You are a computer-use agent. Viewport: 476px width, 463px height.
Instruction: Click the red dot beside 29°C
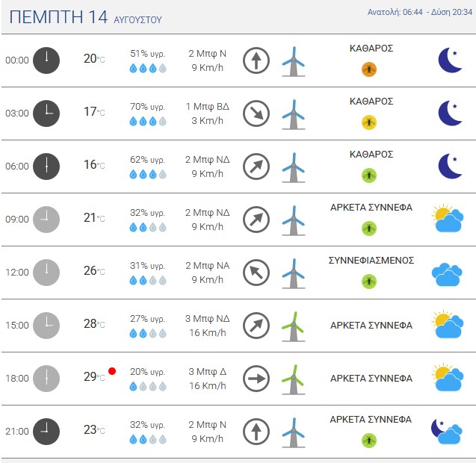pyautogui.click(x=112, y=371)
